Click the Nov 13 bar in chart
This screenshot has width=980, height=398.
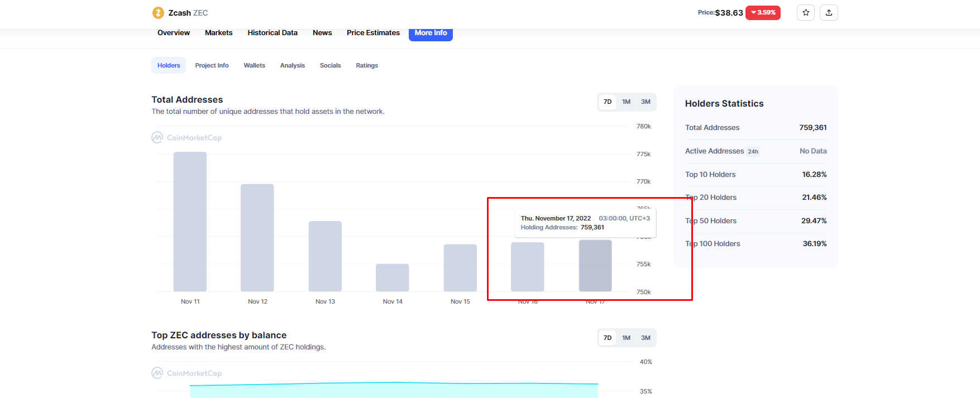[325, 256]
